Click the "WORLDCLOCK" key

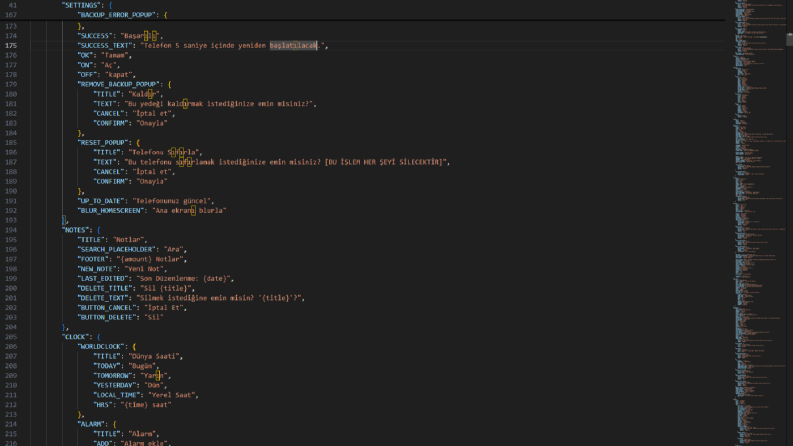point(101,347)
